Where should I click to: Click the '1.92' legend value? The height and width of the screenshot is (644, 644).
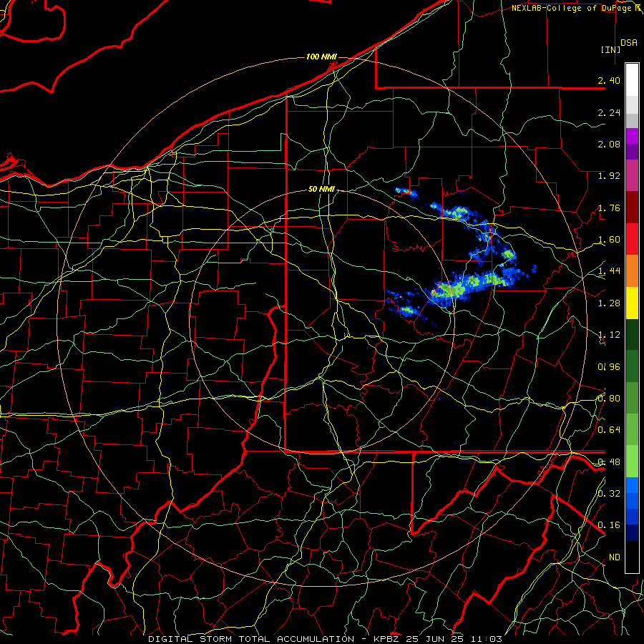(x=609, y=176)
